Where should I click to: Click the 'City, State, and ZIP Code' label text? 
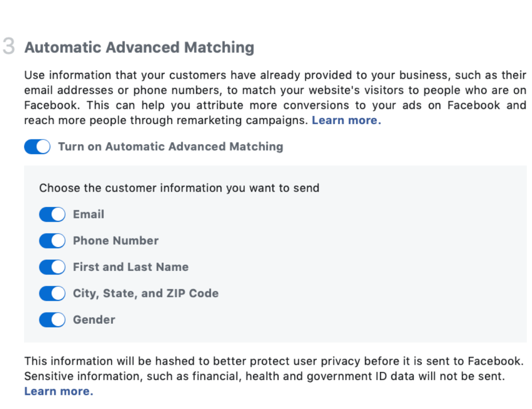146,294
